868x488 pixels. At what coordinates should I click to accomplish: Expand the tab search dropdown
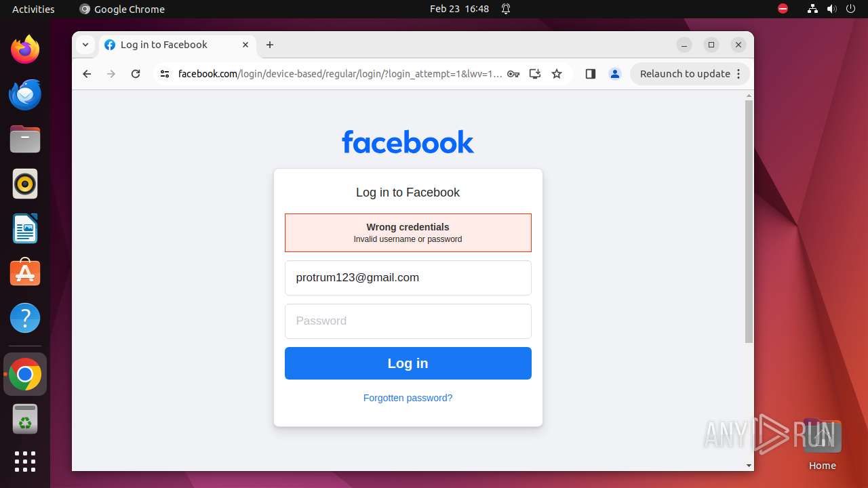[85, 45]
